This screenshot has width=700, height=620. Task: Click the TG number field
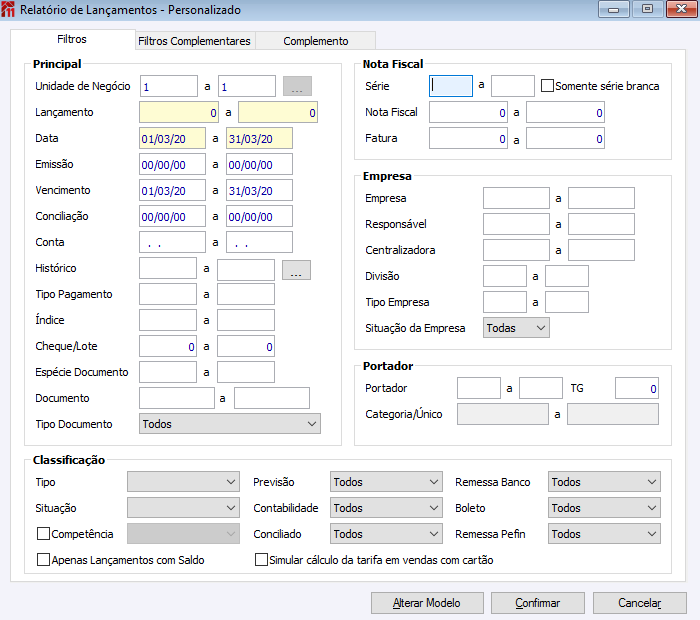pyautogui.click(x=637, y=388)
